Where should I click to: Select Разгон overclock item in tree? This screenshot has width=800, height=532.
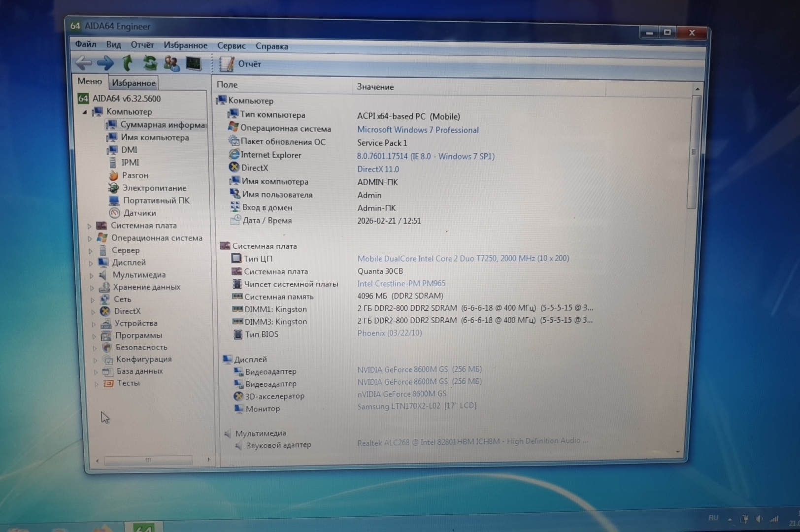click(135, 175)
